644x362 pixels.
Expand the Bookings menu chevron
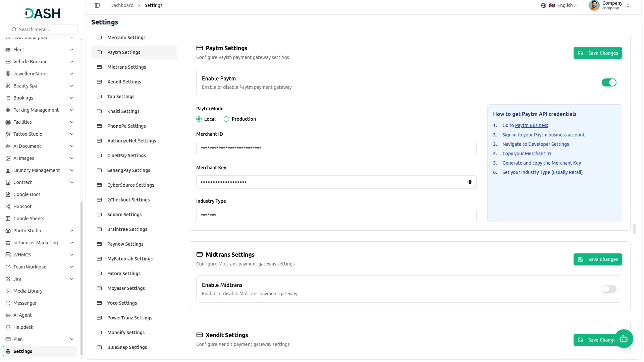point(71,98)
